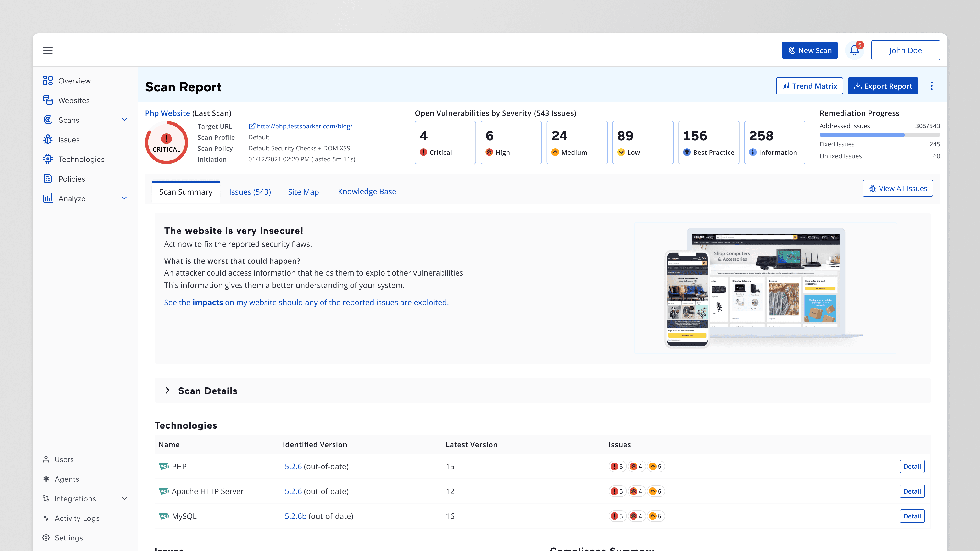
Task: Open the hamburger navigation menu
Action: click(x=48, y=50)
